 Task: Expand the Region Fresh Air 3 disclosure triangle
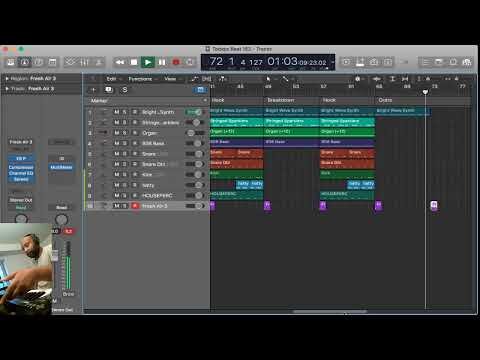click(x=7, y=79)
